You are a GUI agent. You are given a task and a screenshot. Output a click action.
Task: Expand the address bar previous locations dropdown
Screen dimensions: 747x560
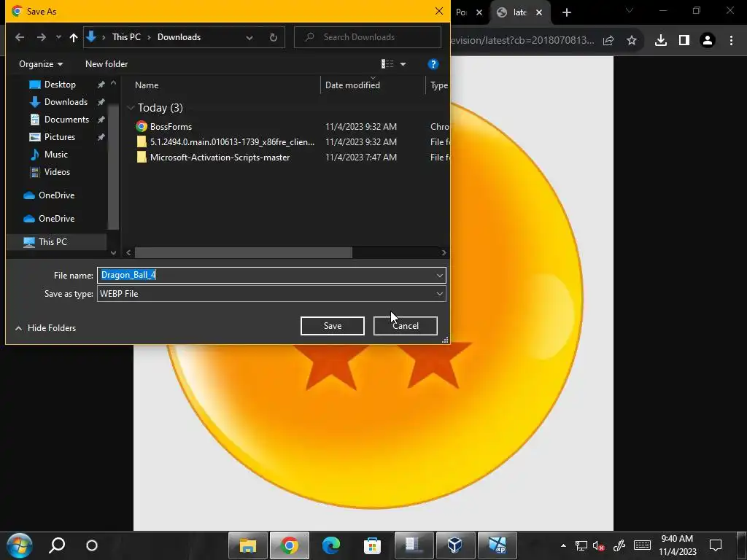[x=249, y=38]
